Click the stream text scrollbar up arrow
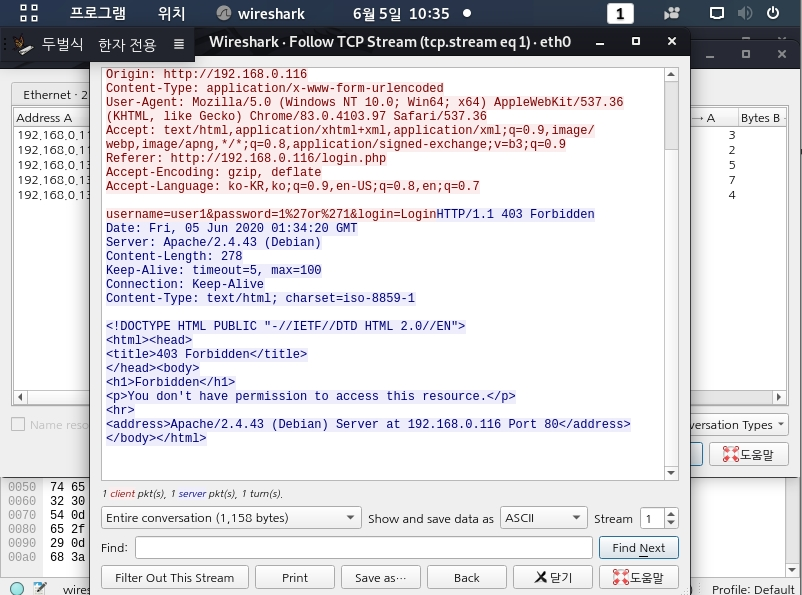Image resolution: width=802 pixels, height=595 pixels. (x=671, y=75)
